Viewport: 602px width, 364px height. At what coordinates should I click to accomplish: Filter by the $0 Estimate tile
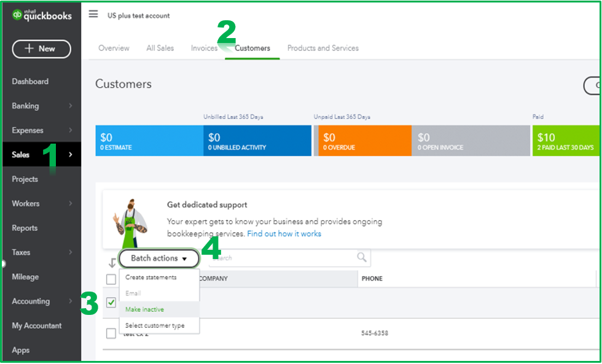click(x=149, y=141)
